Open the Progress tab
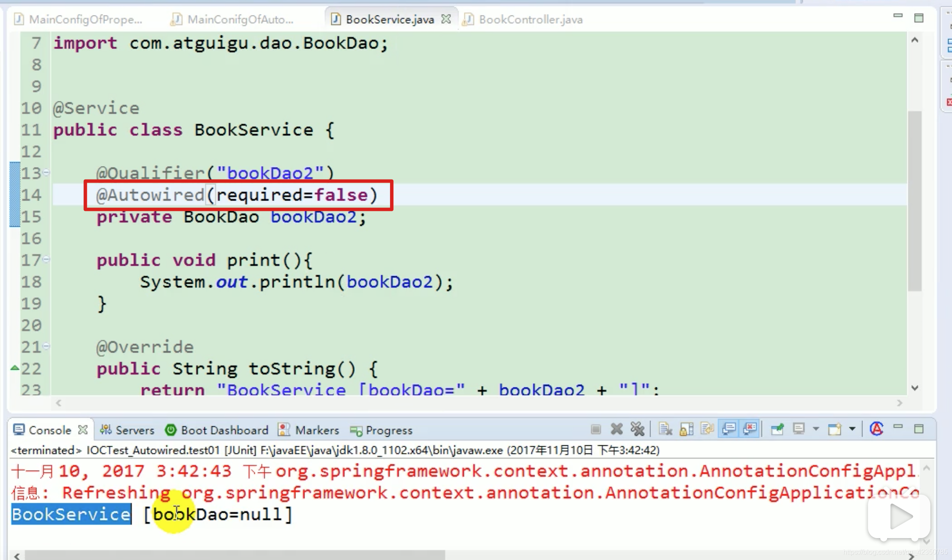Image resolution: width=952 pixels, height=560 pixels. tap(381, 430)
